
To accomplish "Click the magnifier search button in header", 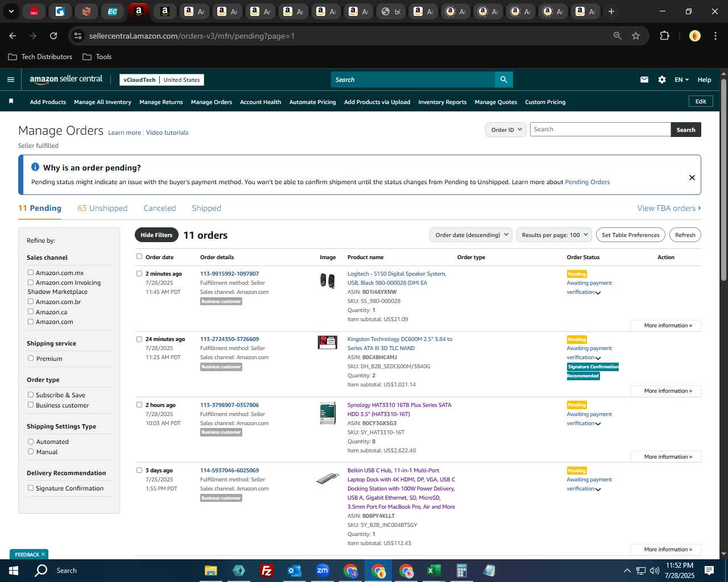I will tap(503, 80).
